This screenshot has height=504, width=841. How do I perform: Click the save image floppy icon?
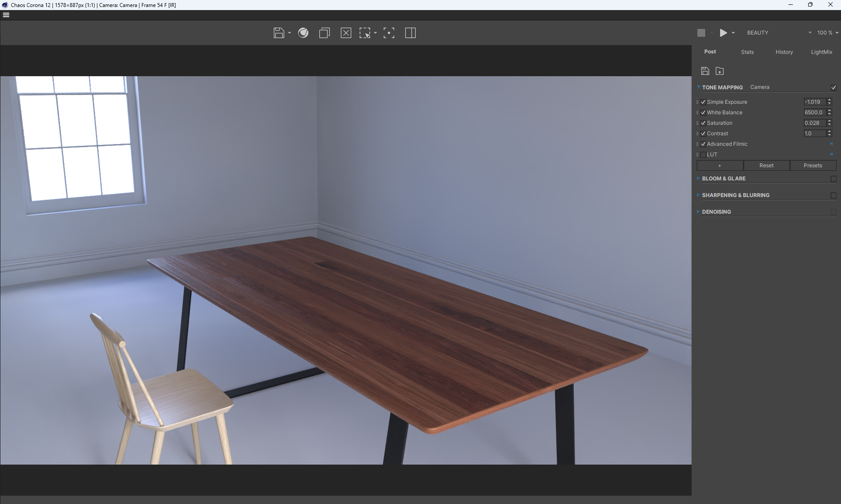pos(279,33)
